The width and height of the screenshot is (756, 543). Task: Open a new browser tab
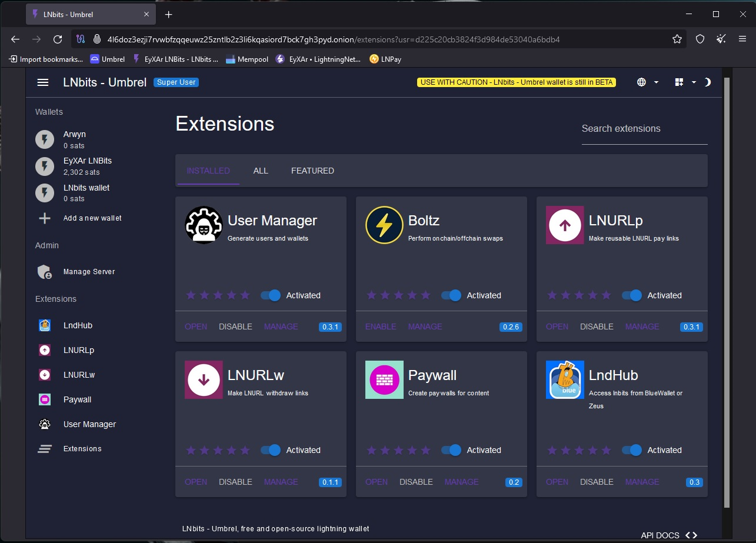[169, 14]
